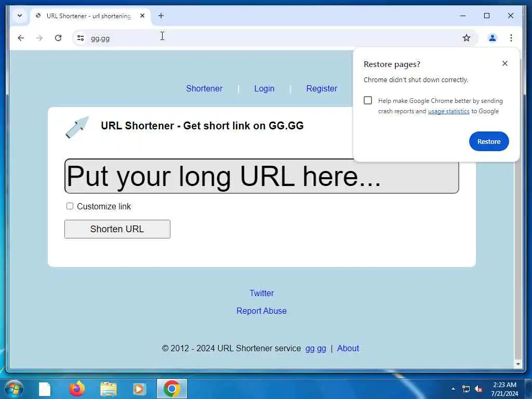This screenshot has width=532, height=399.
Task: Reload the gg.gg page
Action: point(58,38)
